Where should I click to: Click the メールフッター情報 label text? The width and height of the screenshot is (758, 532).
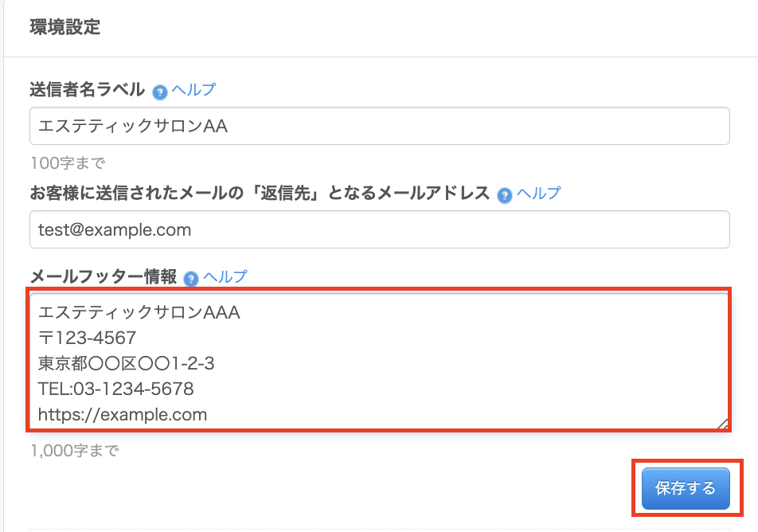[x=103, y=277]
